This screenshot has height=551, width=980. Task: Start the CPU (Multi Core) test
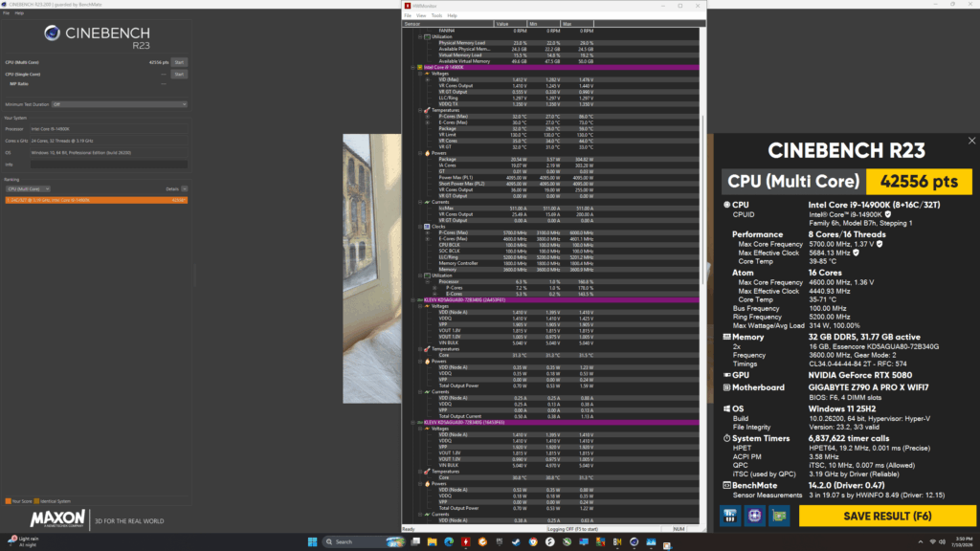[x=179, y=62]
